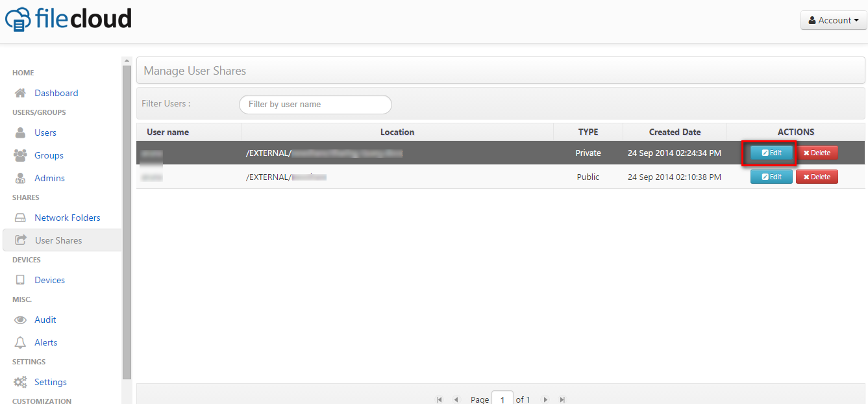Select User Shares in sidebar
This screenshot has width=868, height=404.
(62, 240)
